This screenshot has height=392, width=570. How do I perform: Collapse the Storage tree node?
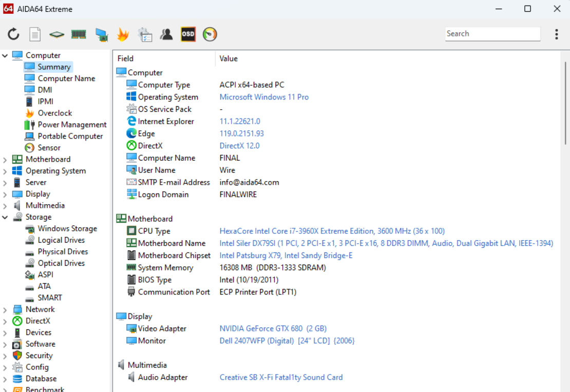(5, 217)
